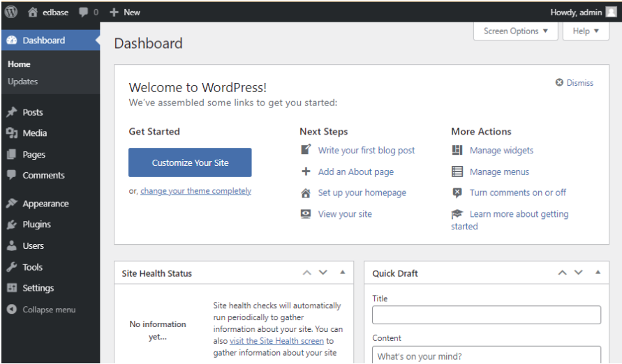Click the View your site screen icon
Viewport: 622px width, 364px height.
tap(306, 214)
